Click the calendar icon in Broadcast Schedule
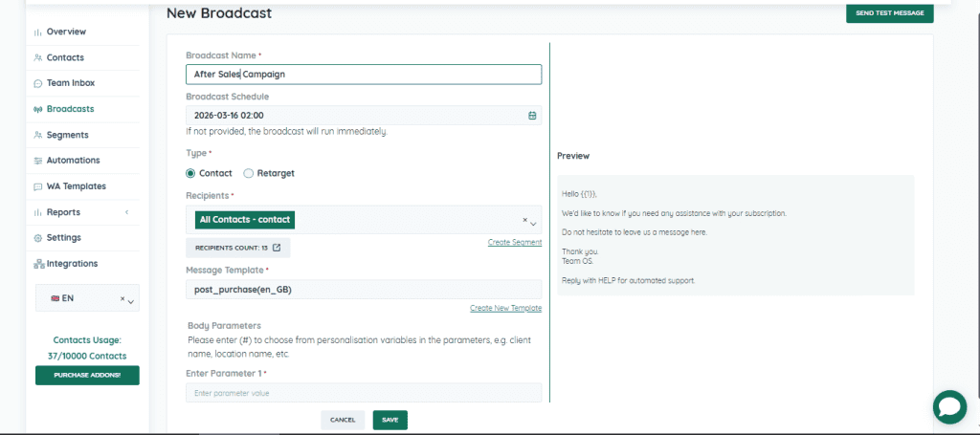The image size is (980, 435). tap(532, 116)
